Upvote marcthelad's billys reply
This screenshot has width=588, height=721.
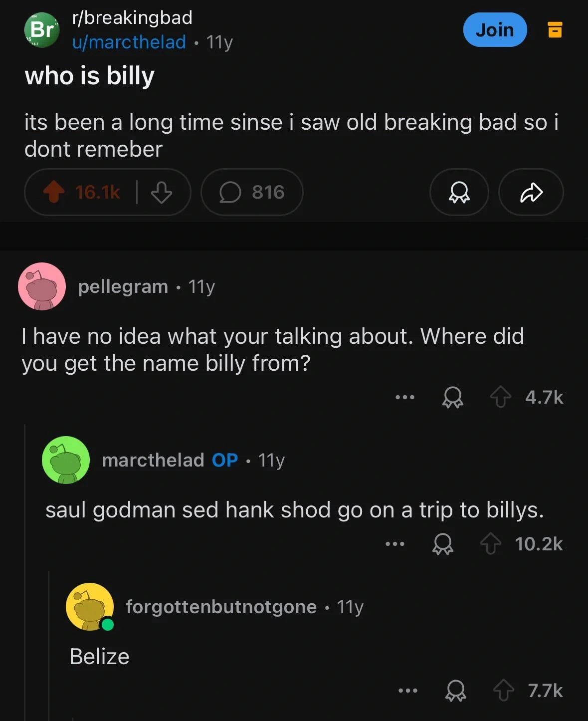point(491,544)
